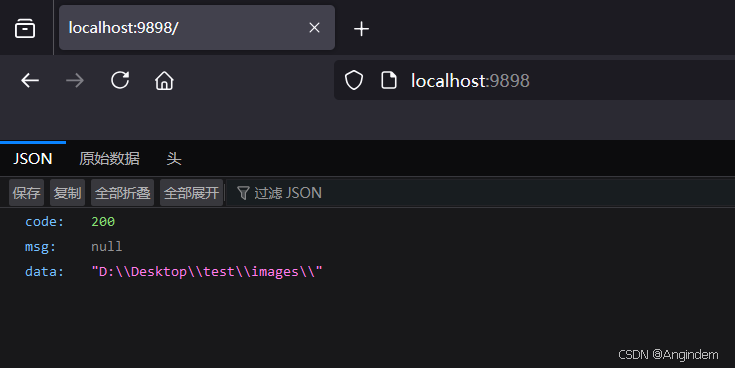Reload the current page
735x368 pixels.
pyautogui.click(x=120, y=80)
